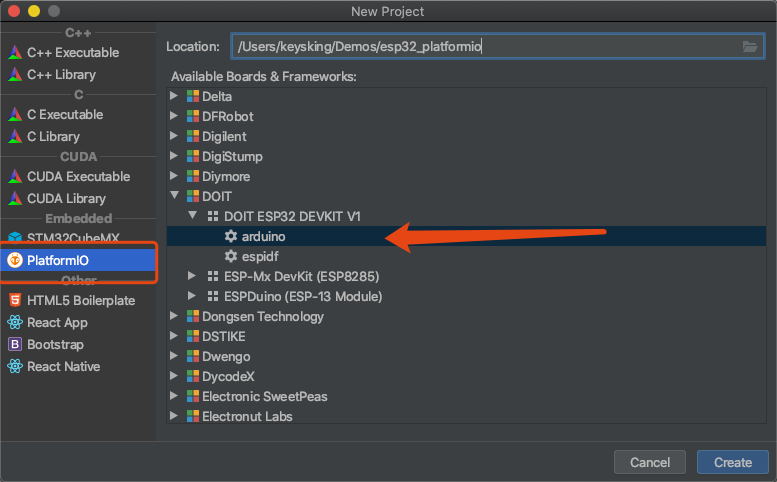This screenshot has height=482, width=777.
Task: Select CUDA Executable project type
Action: point(78,176)
